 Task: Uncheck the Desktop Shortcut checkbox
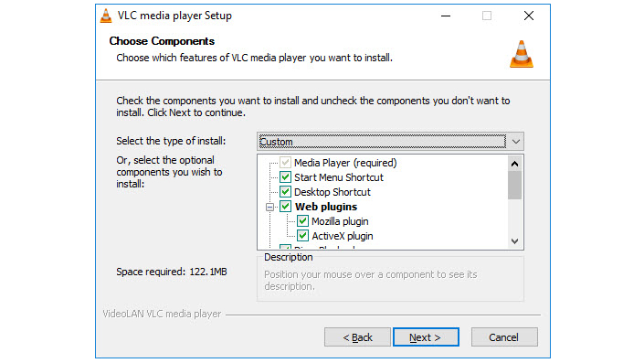pos(285,192)
